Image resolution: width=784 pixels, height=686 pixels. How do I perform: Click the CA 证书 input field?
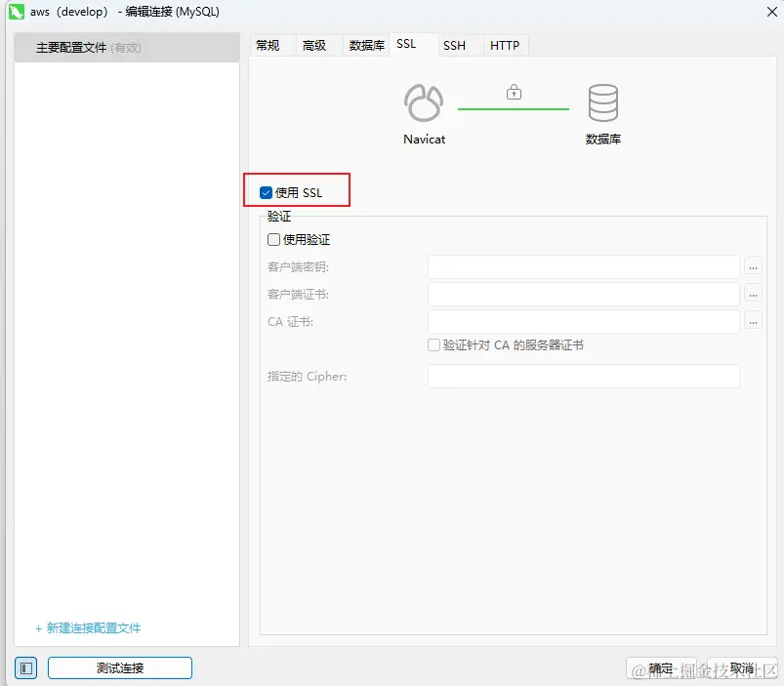[x=584, y=322]
